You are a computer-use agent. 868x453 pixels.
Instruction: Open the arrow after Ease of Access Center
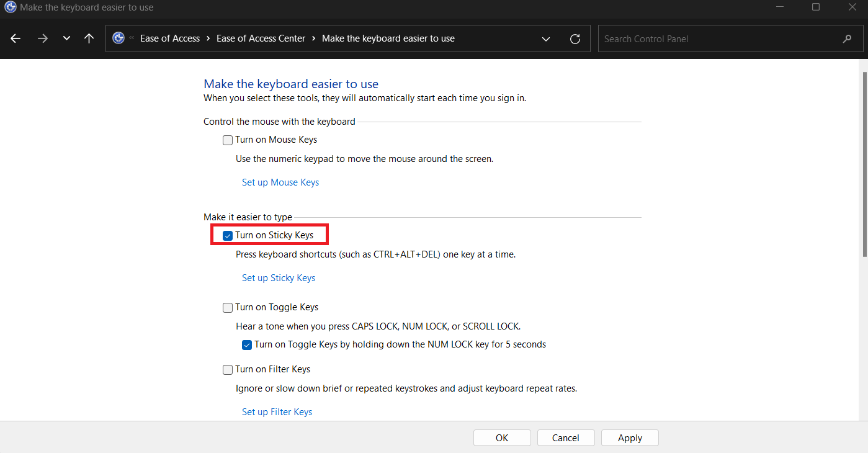314,38
